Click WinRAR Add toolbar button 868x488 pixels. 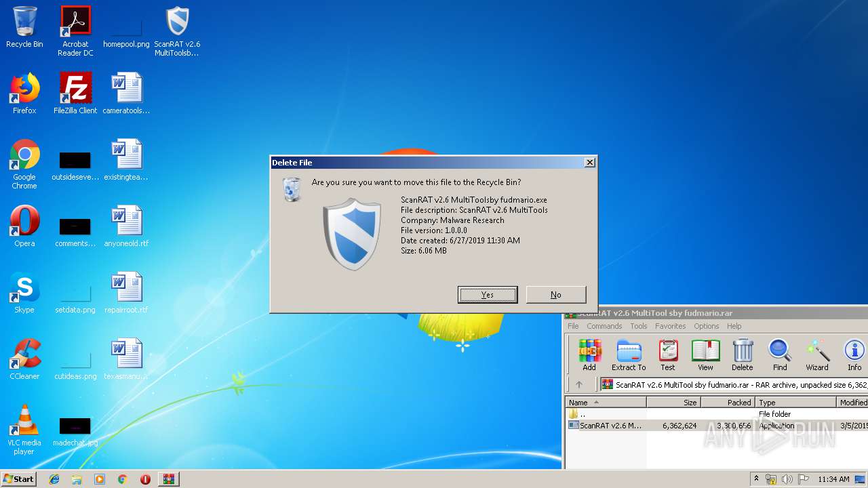589,355
